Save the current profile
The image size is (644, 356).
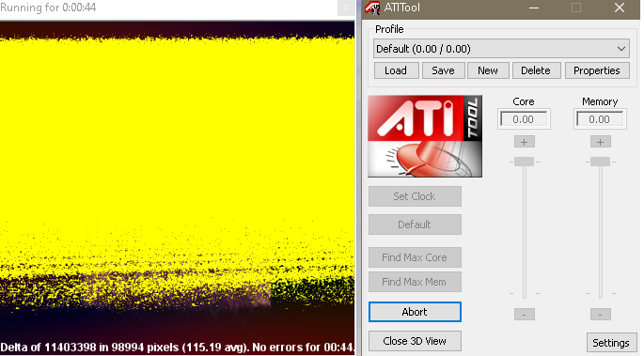pyautogui.click(x=443, y=70)
